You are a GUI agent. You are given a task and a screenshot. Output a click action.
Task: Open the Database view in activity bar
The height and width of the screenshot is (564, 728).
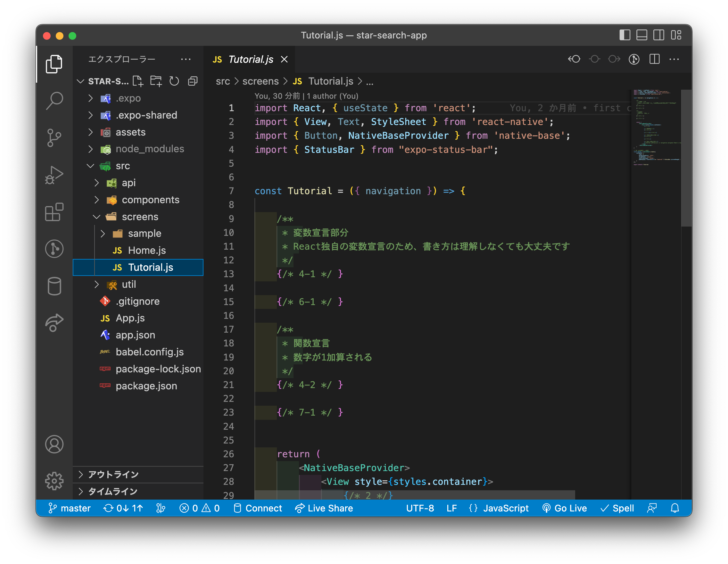click(x=54, y=286)
